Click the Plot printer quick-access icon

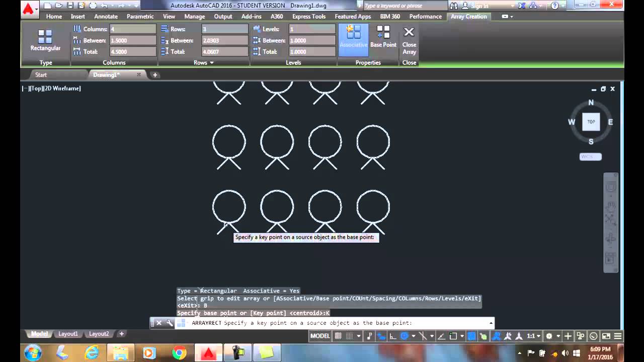click(93, 6)
